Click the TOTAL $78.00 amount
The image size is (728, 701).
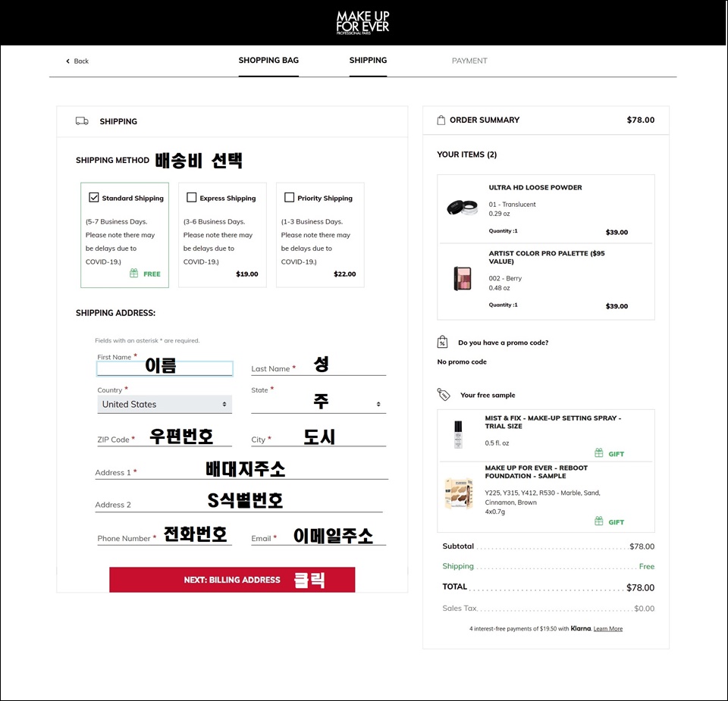pyautogui.click(x=640, y=587)
